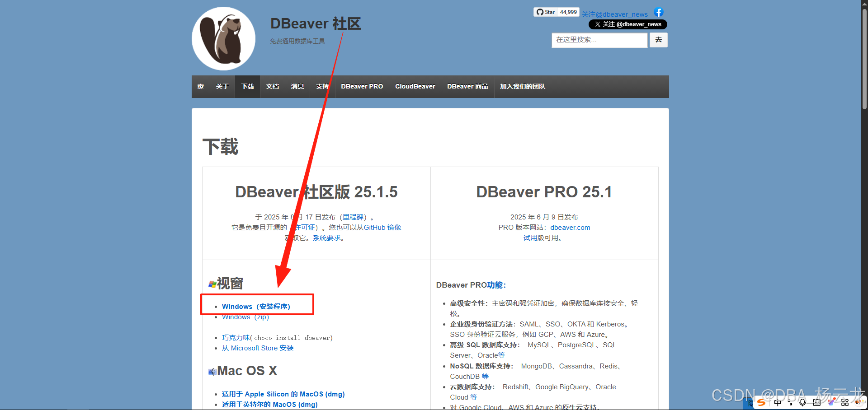The height and width of the screenshot is (410, 868).
Task: Open the 巧克力味 Chocolatey link
Action: 236,338
